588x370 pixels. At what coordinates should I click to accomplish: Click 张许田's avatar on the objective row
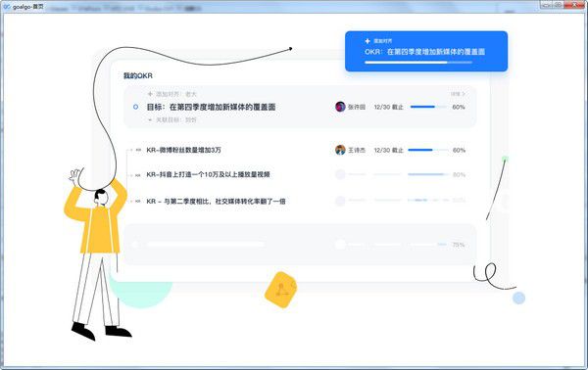point(340,107)
